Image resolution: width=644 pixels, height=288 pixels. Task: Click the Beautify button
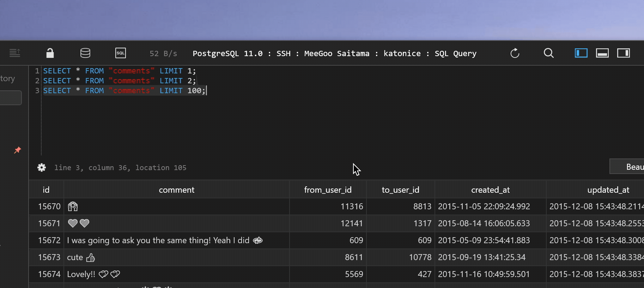tap(627, 167)
